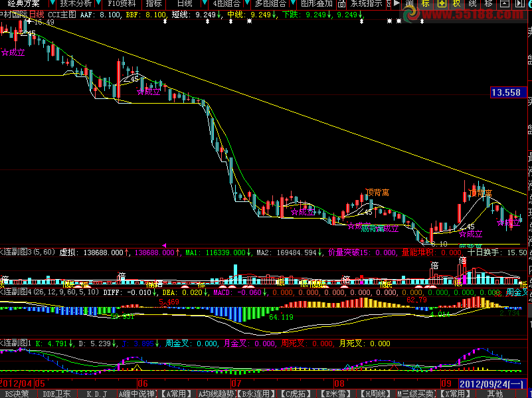Screen dimensions: 532x398
Task: Click the skip-to-end arrow icon
Action: 519,4
